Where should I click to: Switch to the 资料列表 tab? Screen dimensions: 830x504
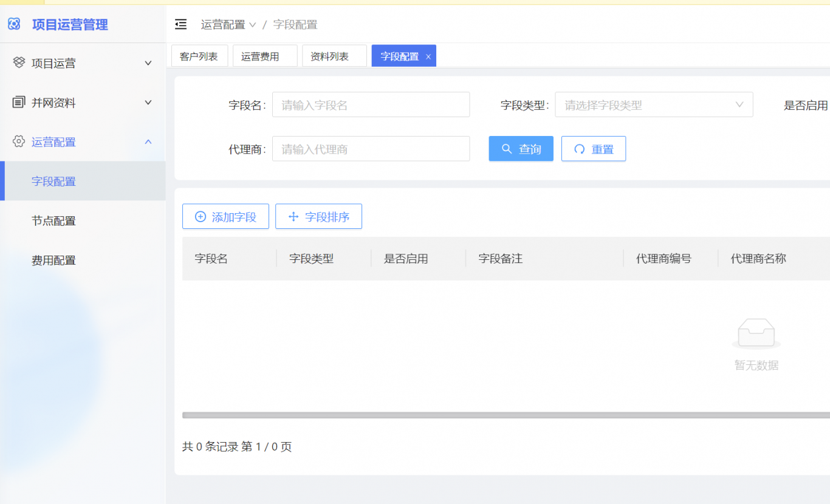click(334, 56)
